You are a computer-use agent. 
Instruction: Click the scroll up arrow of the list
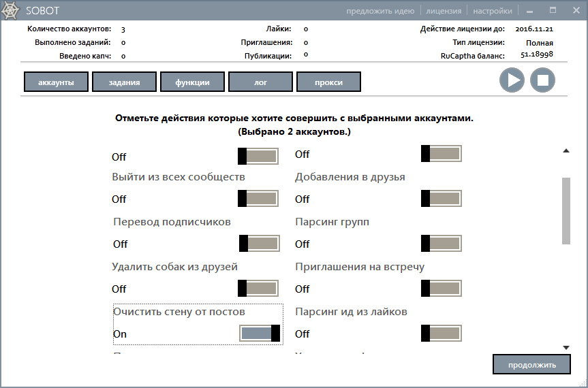pyautogui.click(x=566, y=150)
